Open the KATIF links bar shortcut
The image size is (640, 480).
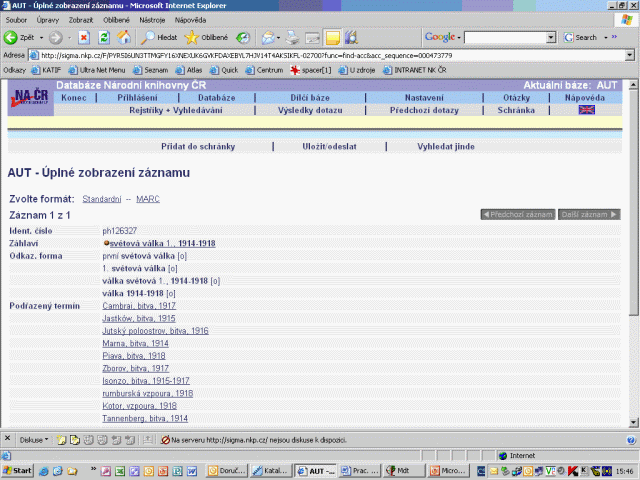(47, 70)
